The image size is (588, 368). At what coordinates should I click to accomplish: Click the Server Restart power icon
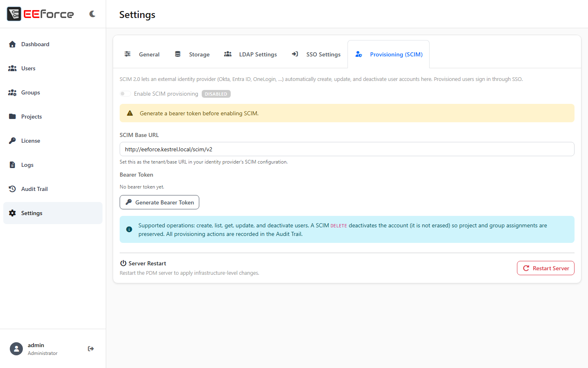tap(123, 263)
